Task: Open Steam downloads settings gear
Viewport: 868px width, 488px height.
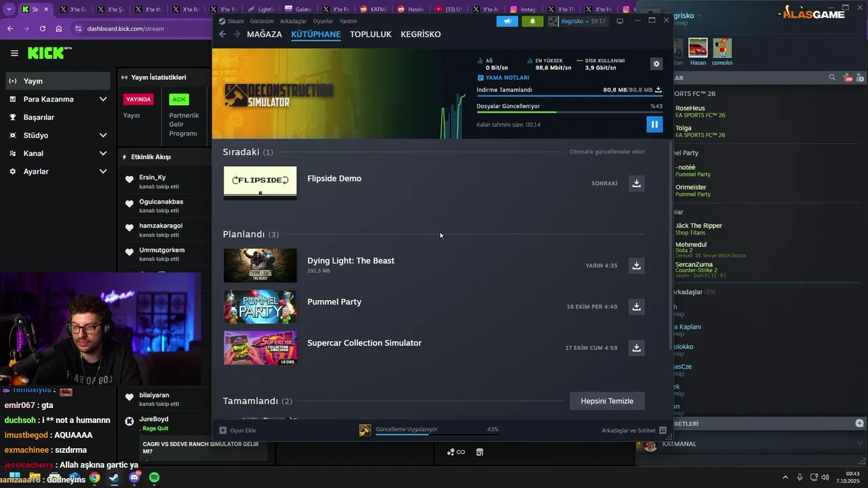Action: point(656,64)
